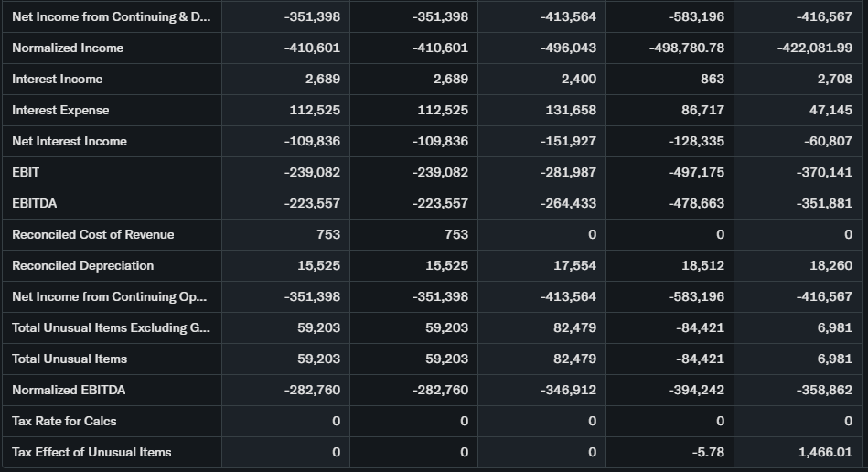Select the -394,242 Normalized EBITDA cell

pos(697,390)
